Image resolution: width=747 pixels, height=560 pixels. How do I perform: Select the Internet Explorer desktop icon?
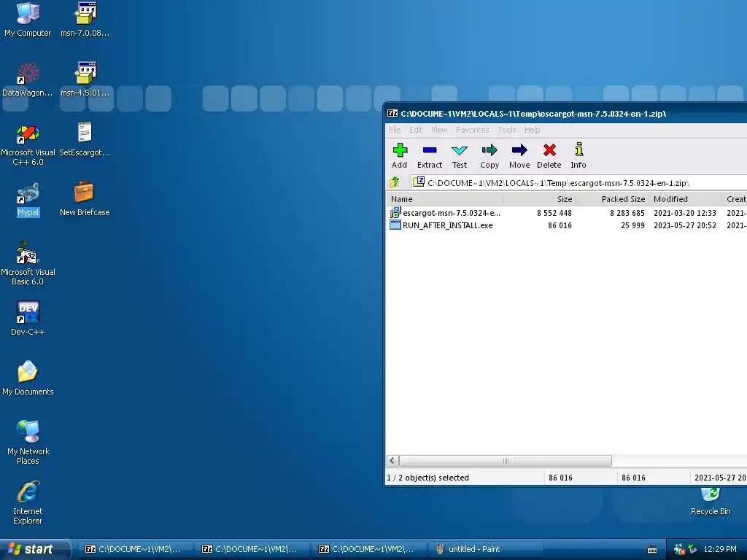tap(28, 502)
